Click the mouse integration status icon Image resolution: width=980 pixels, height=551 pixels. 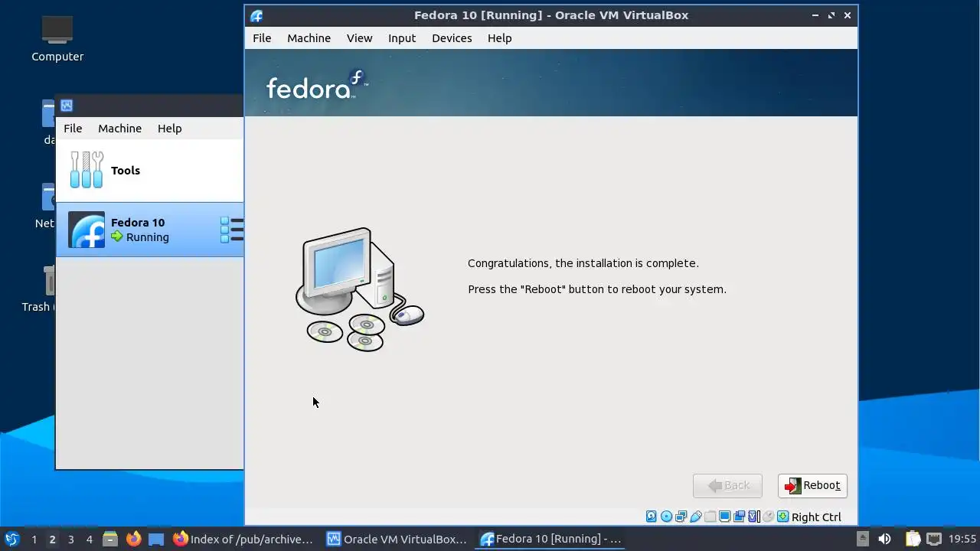pyautogui.click(x=768, y=517)
